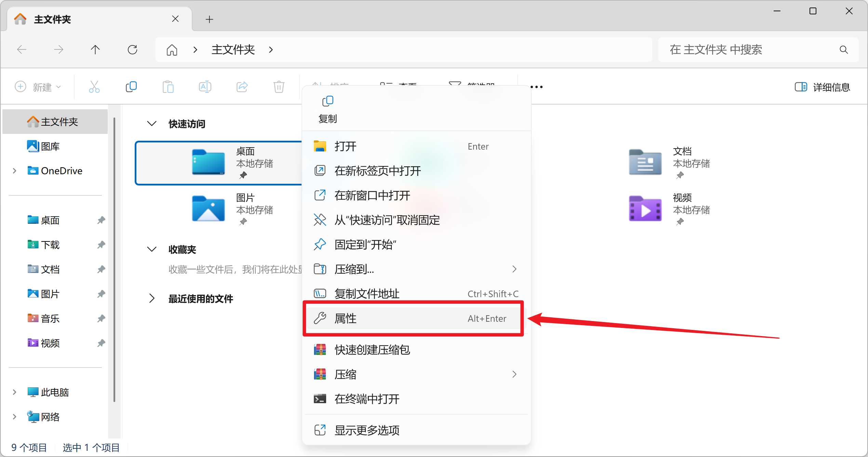Click the Cut scissors icon in toolbar
The image size is (868, 457).
coord(94,87)
